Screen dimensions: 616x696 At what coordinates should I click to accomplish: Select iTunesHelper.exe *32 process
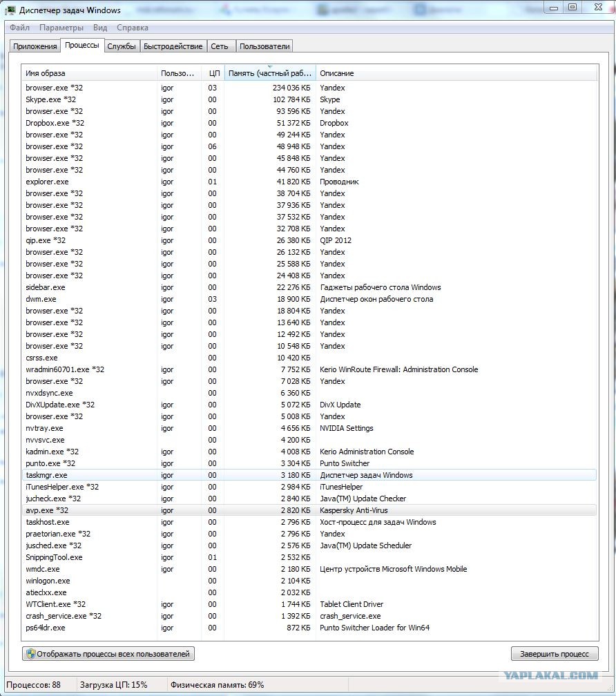[x=309, y=487]
